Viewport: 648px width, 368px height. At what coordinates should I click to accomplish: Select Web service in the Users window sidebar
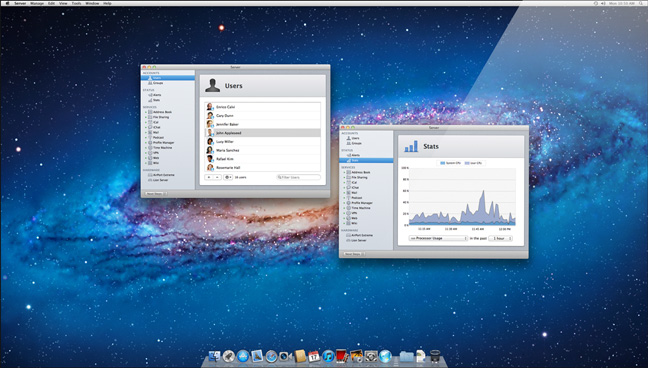click(156, 158)
